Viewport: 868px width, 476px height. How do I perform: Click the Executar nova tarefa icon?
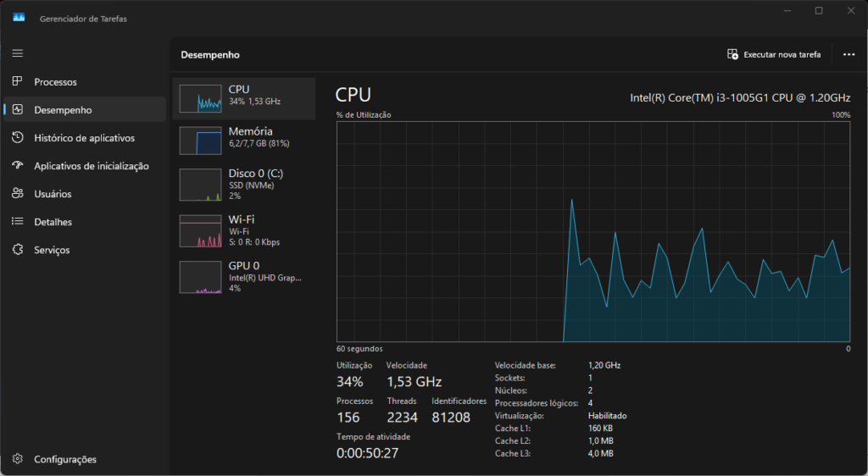[732, 54]
